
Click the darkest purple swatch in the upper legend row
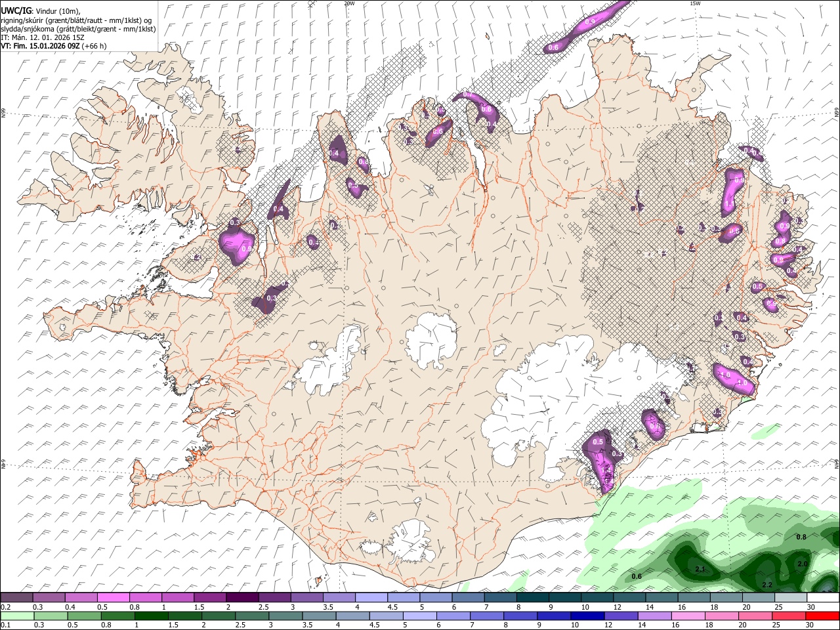(241, 598)
